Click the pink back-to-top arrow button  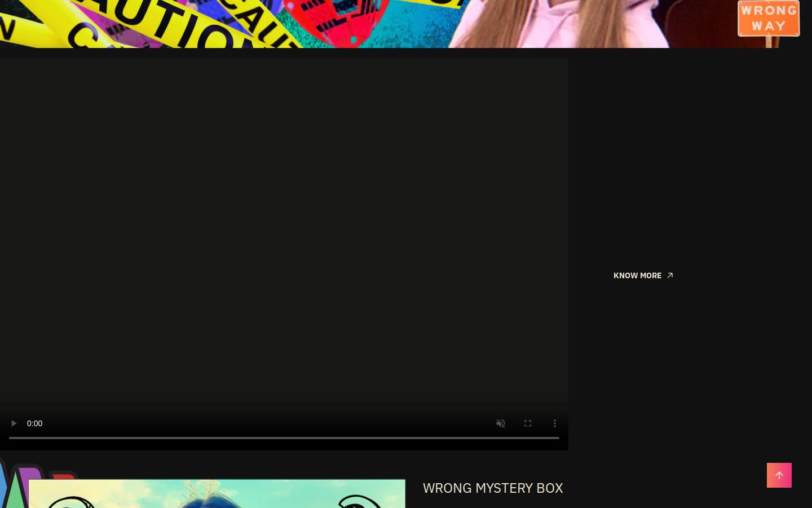[779, 475]
